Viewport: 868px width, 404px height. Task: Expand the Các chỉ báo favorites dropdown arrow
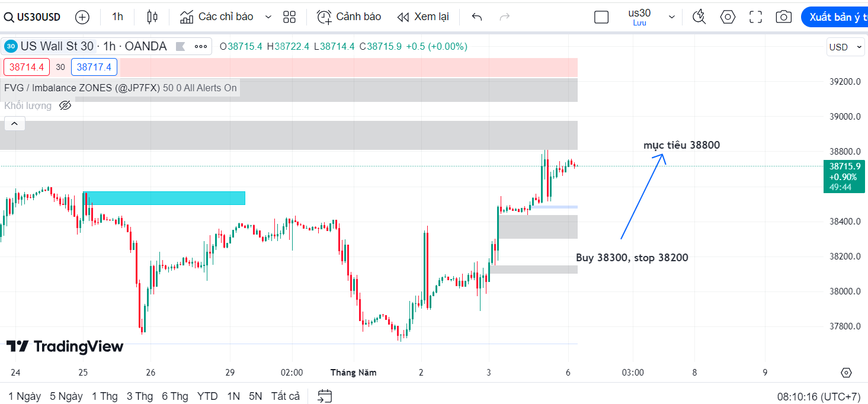click(x=268, y=17)
